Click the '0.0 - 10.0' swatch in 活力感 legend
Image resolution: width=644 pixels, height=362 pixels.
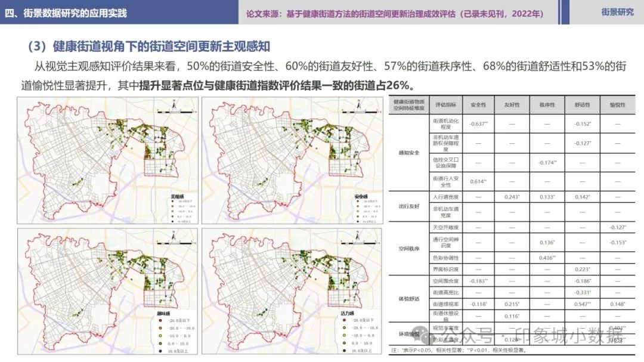point(344,343)
